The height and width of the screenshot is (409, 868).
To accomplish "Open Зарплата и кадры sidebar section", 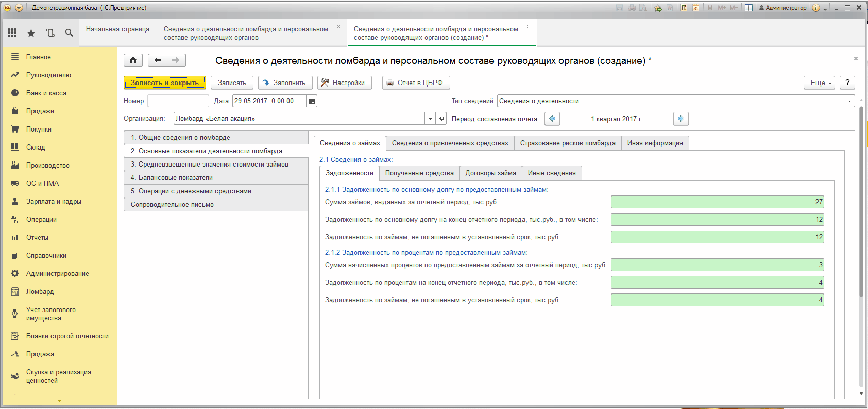I will (60, 202).
